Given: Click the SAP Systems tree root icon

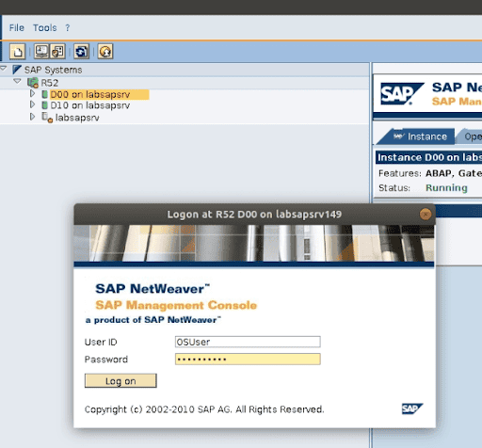Looking at the screenshot, I should click(x=17, y=70).
